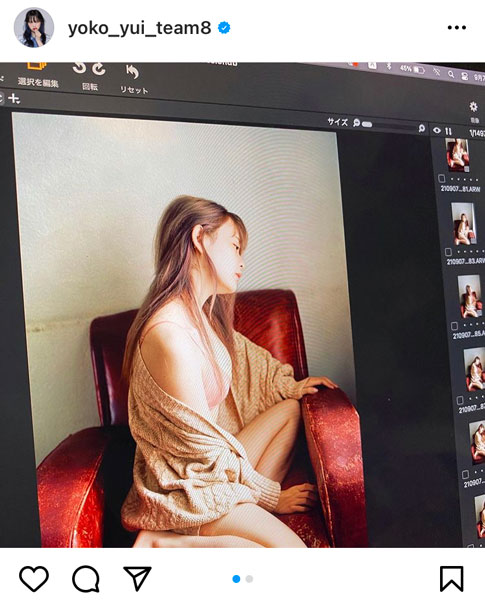Tick the checkbox under 210907...81.ARW thumbnail
The width and height of the screenshot is (485, 600).
coord(441,178)
